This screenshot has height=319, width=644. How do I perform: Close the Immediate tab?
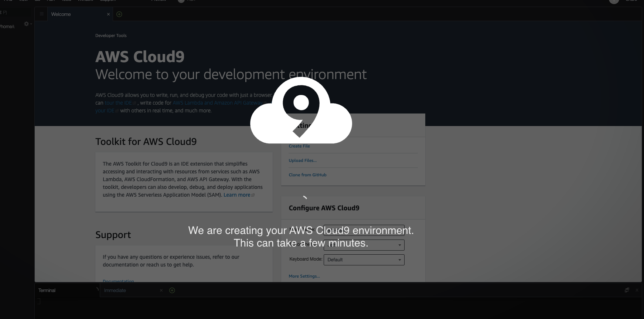point(161,291)
